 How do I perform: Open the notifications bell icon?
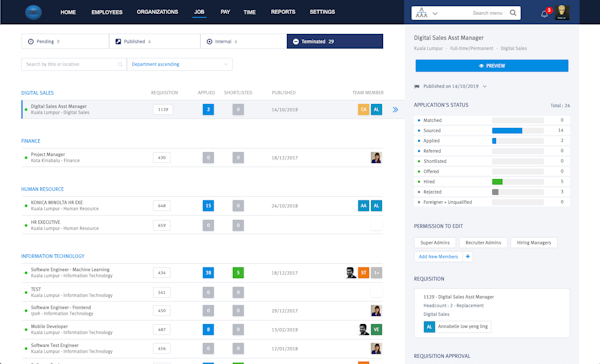544,14
